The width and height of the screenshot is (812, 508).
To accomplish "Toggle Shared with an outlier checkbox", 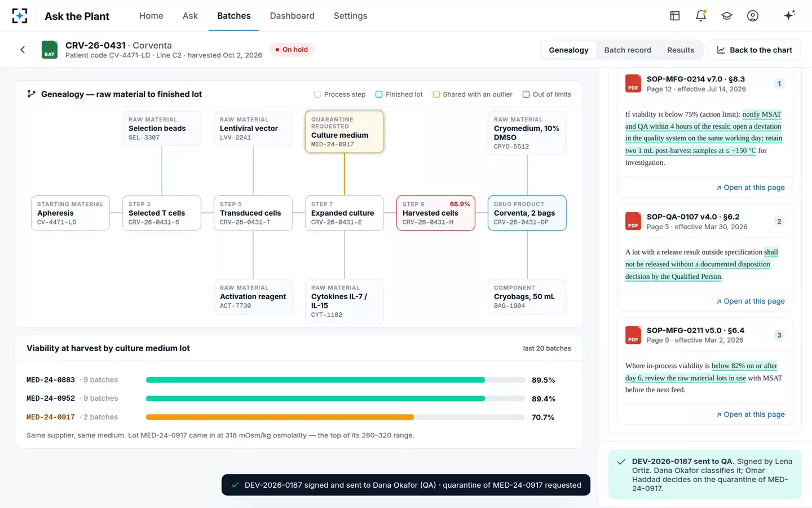I will tap(436, 94).
